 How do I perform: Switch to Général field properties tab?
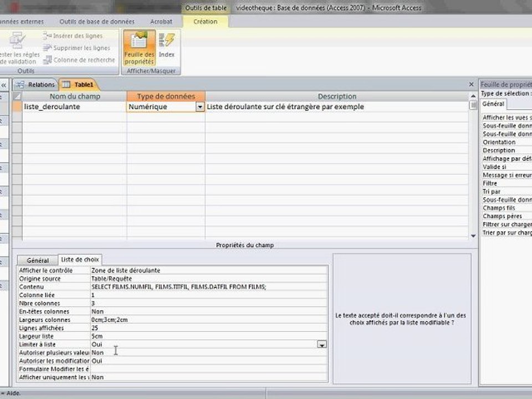(x=37, y=260)
